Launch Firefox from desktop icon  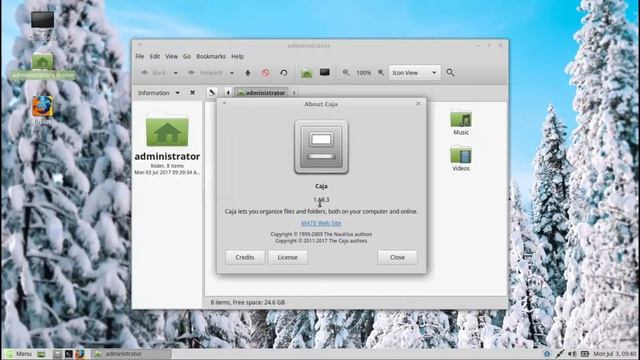(42, 107)
